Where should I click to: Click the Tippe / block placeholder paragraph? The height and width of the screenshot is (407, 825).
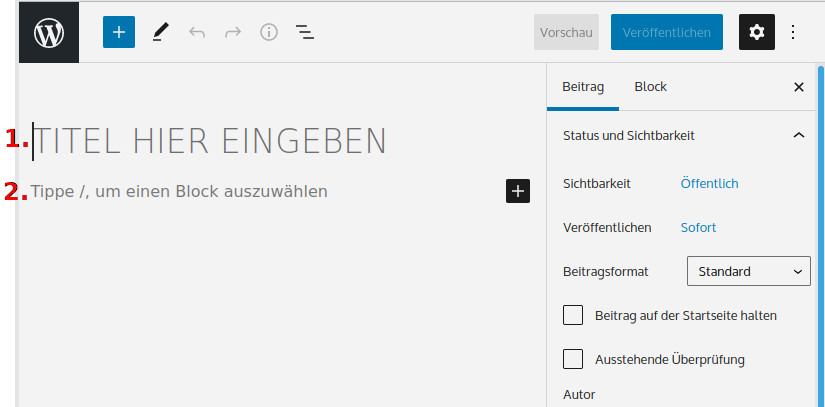[x=179, y=191]
